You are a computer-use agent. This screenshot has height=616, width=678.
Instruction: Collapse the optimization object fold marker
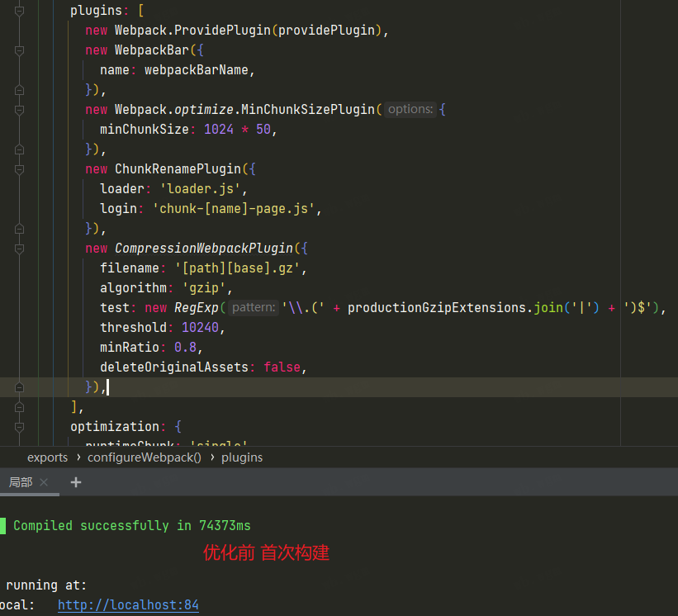tap(19, 427)
